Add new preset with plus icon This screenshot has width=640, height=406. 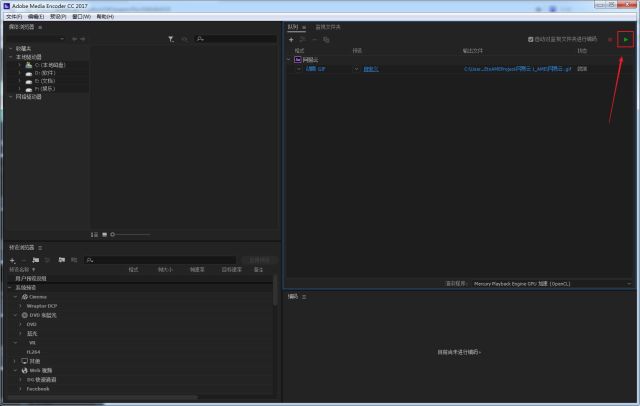[x=12, y=260]
